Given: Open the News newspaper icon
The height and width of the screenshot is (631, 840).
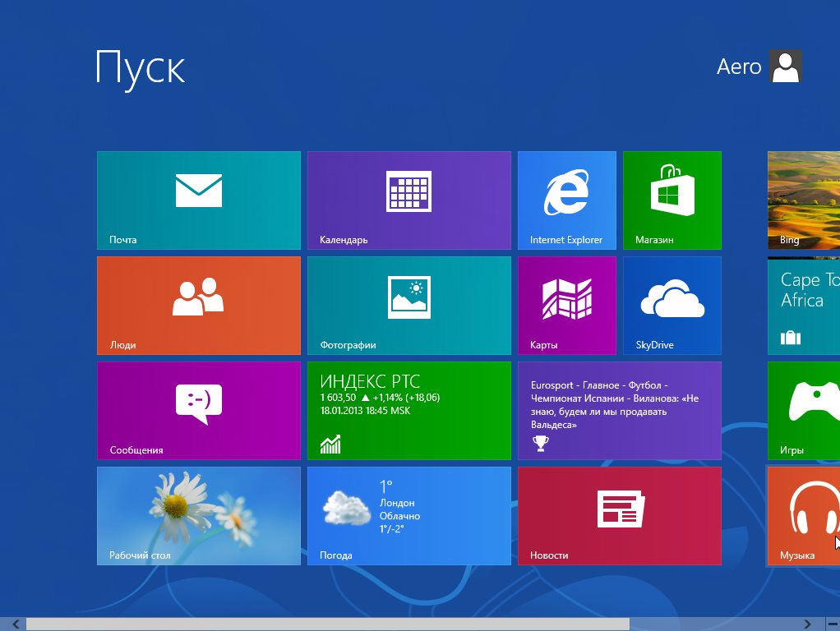Looking at the screenshot, I should coord(621,509).
